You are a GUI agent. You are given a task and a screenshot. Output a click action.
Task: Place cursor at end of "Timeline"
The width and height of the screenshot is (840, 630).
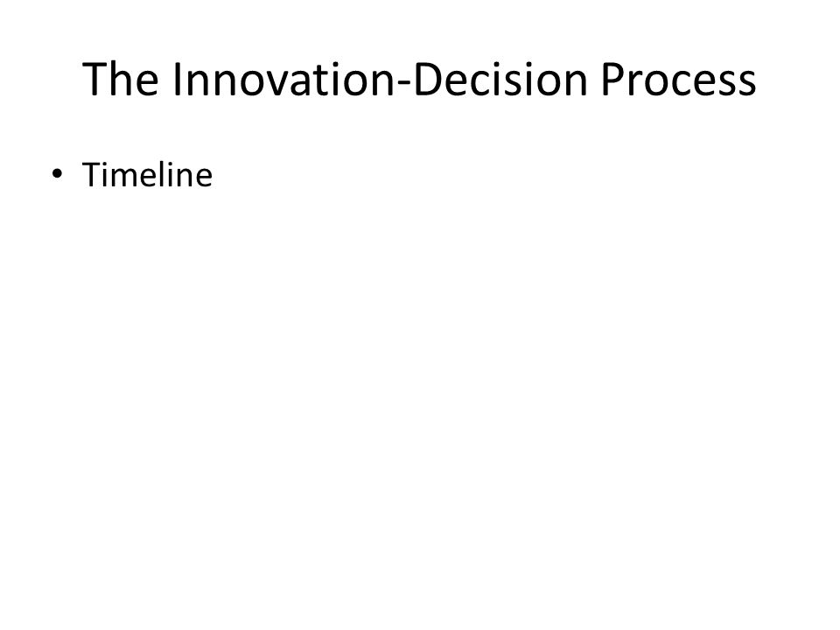[213, 174]
